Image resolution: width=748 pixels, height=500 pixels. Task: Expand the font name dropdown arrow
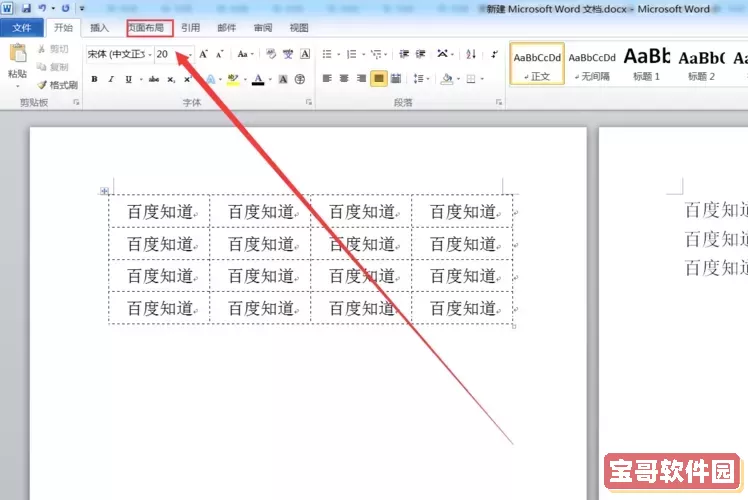coord(150,54)
